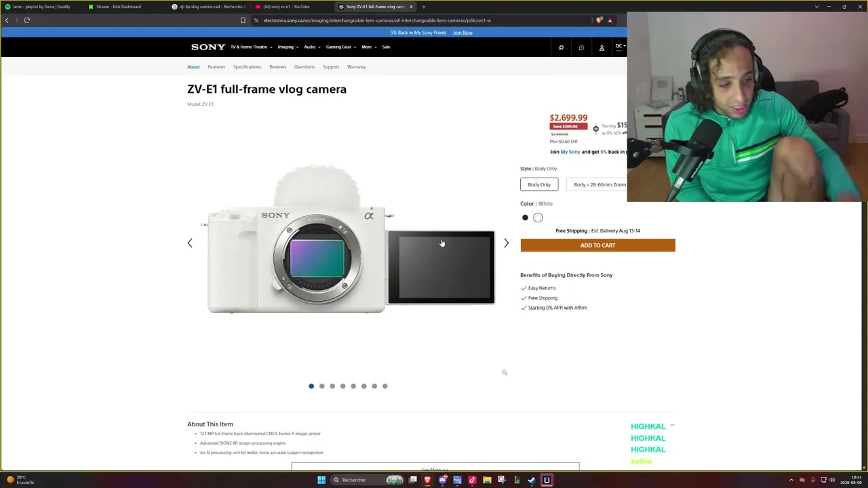Open the Brave browser taskbar icon
The height and width of the screenshot is (488, 868).
(427, 480)
